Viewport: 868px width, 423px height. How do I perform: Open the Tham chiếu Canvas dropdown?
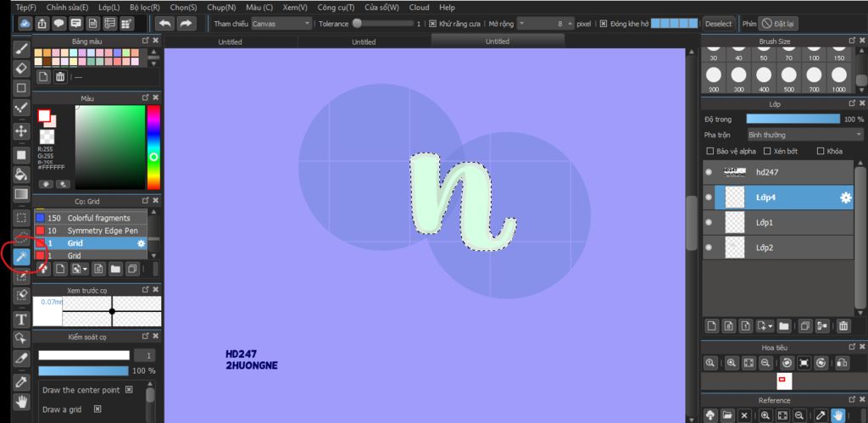[281, 24]
